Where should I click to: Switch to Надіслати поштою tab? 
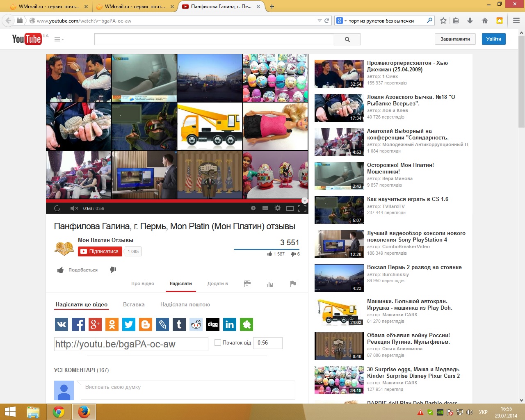pyautogui.click(x=185, y=304)
